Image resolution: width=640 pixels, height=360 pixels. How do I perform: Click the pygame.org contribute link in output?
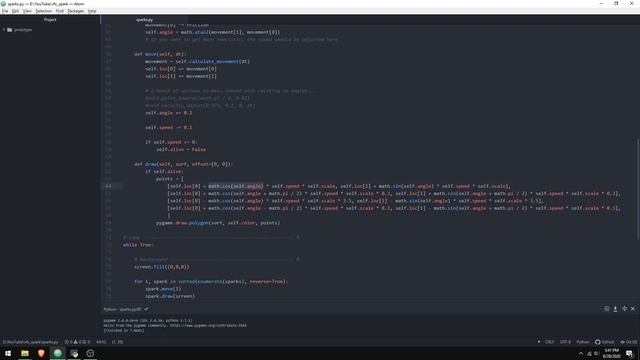tap(208, 325)
